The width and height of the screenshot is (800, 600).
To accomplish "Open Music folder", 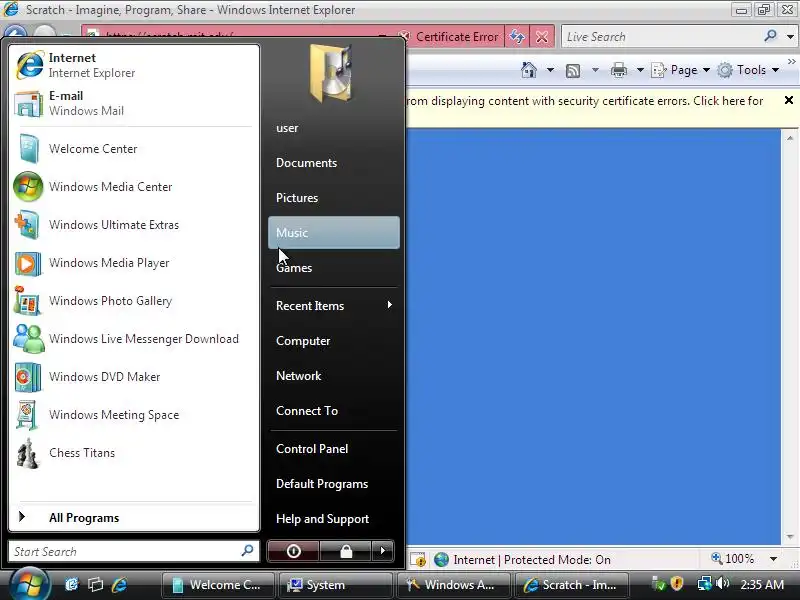I will coord(334,233).
